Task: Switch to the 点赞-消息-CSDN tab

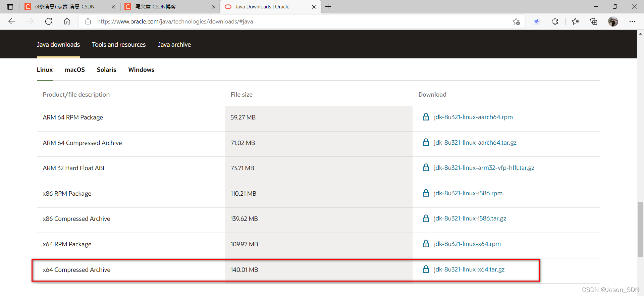Action: tap(70, 7)
